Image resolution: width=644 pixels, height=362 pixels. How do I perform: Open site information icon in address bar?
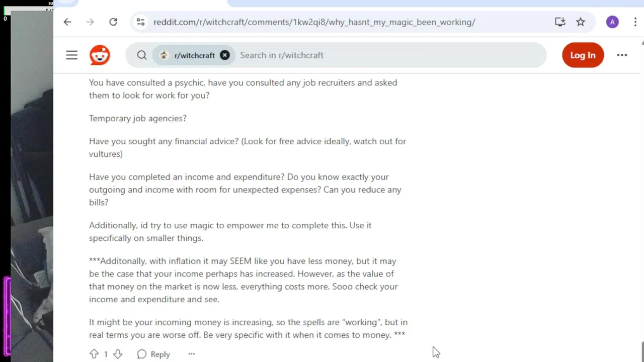(141, 22)
